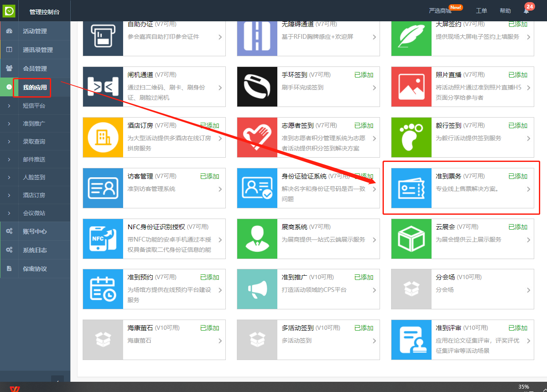This screenshot has width=547, height=392.
Task: Expand the 邮件推送 submenu chevron
Action: tap(9, 159)
